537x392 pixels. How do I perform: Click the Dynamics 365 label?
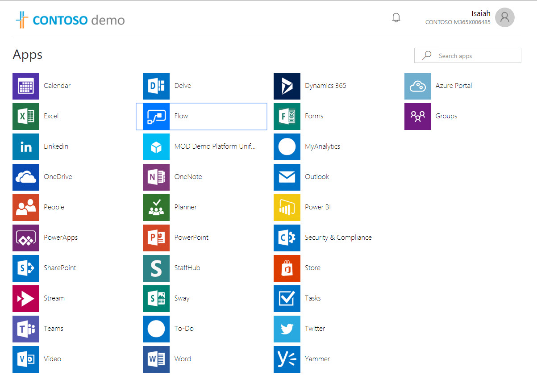[x=325, y=86]
